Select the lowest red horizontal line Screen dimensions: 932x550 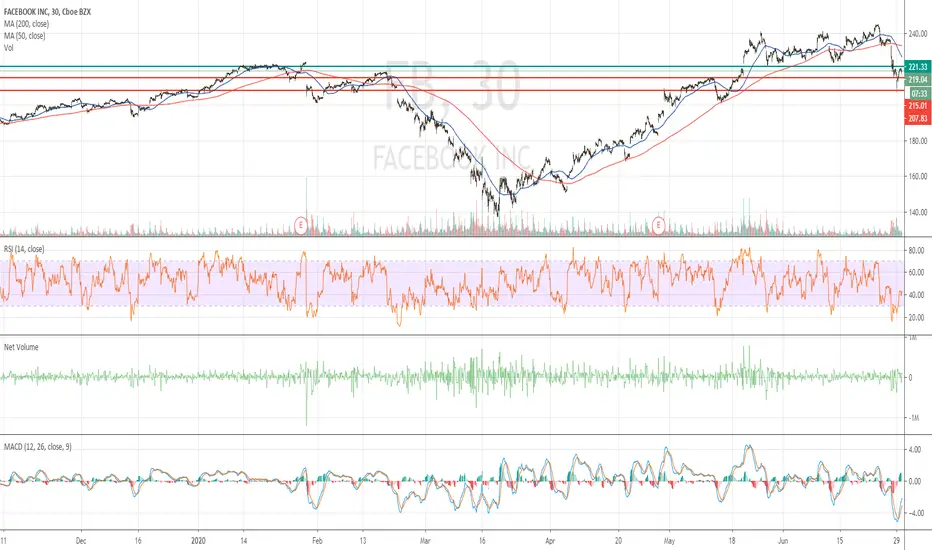coord(452,90)
